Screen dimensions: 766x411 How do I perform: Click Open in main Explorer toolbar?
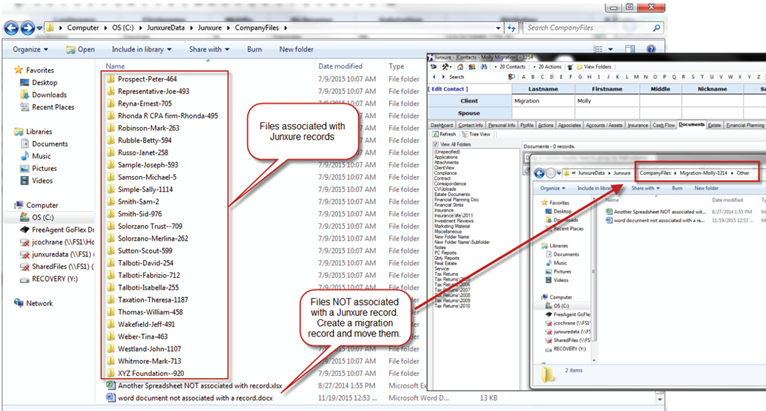point(81,49)
